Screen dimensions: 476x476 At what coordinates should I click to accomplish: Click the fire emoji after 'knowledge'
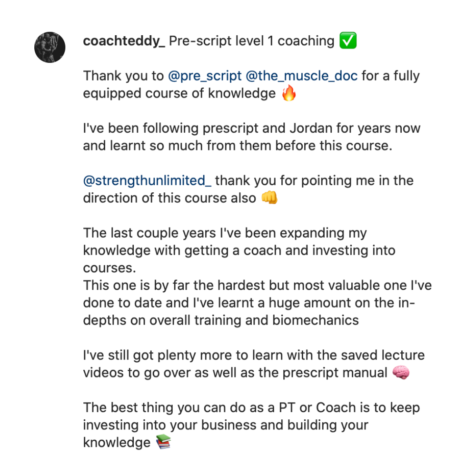289,94
